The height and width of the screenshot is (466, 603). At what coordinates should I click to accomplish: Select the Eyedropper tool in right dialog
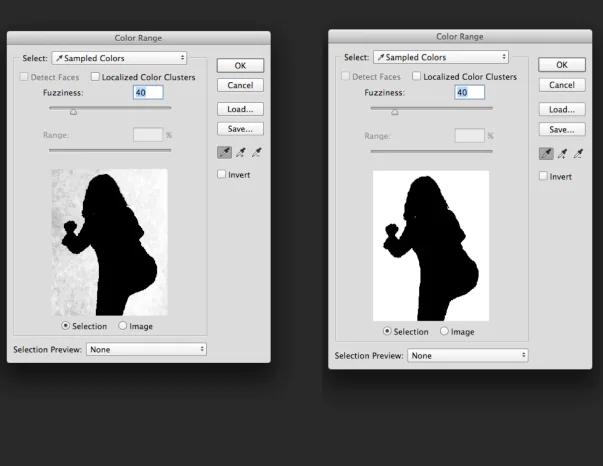546,153
